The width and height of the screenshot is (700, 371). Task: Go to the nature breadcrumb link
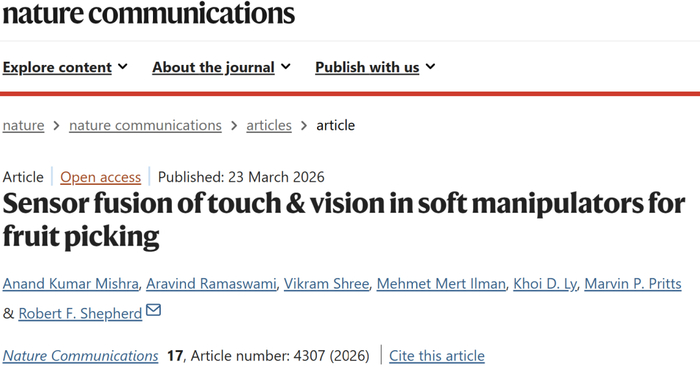[23, 125]
